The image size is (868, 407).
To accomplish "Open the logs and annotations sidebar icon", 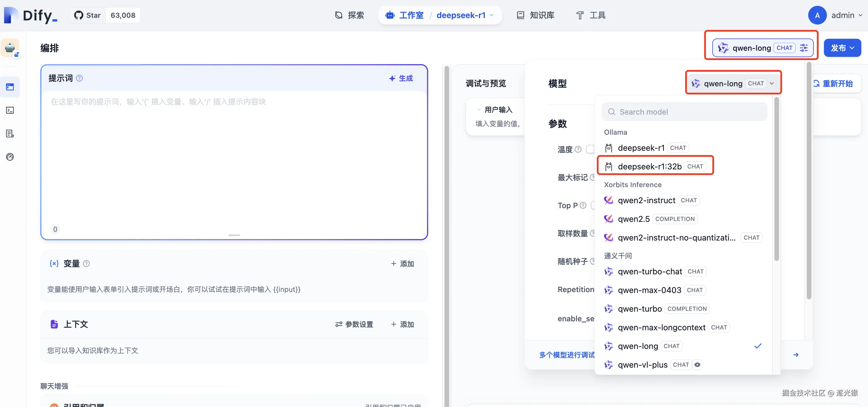I will (x=10, y=134).
